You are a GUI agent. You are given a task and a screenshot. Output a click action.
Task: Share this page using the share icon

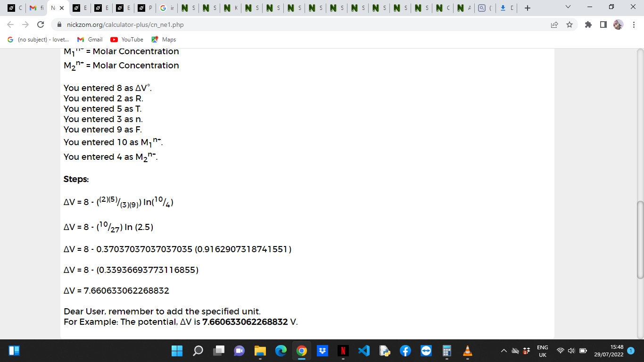tap(554, 25)
